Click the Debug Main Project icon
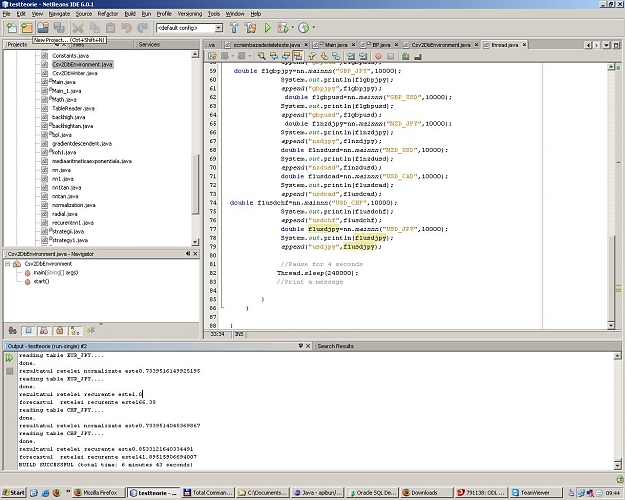625x500 pixels. 283,28
